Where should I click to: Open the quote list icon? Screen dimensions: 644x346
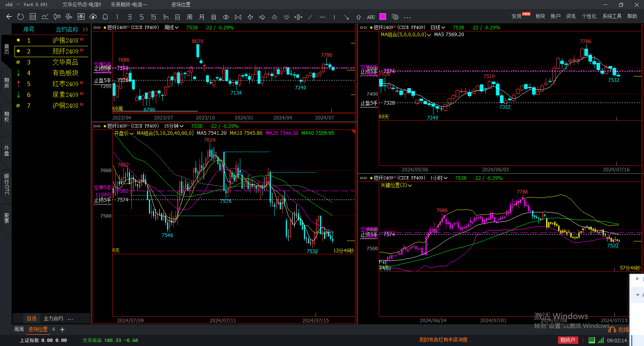[x=33, y=17]
